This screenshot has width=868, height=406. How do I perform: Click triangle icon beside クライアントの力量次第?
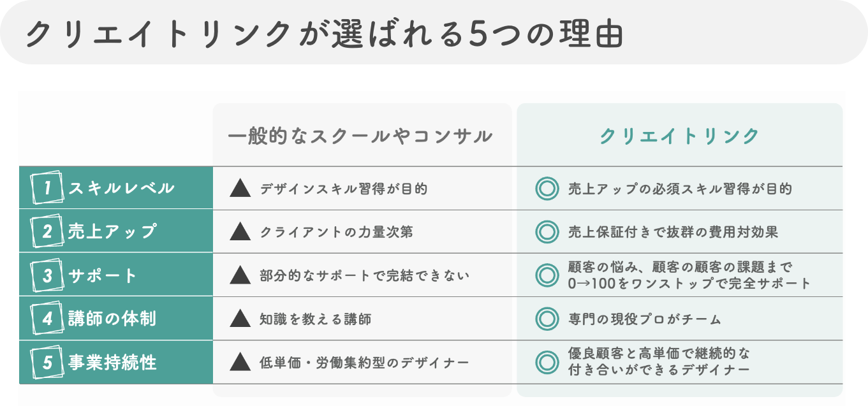(x=240, y=231)
